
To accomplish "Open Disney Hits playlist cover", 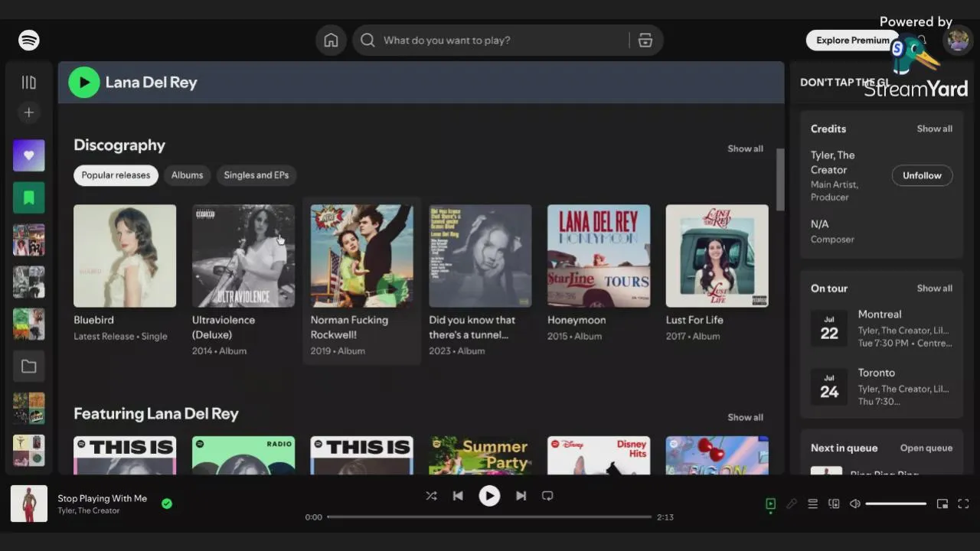I will click(x=599, y=455).
